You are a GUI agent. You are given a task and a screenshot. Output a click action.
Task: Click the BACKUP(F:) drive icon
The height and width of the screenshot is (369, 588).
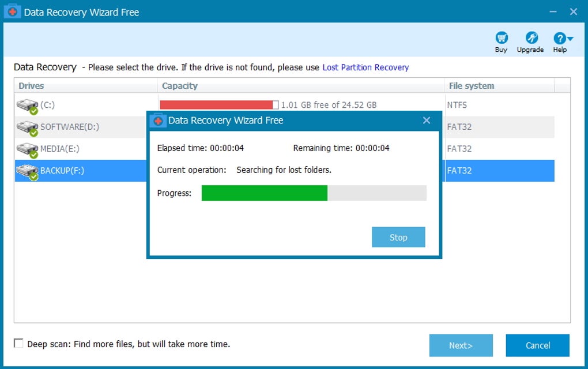point(27,171)
